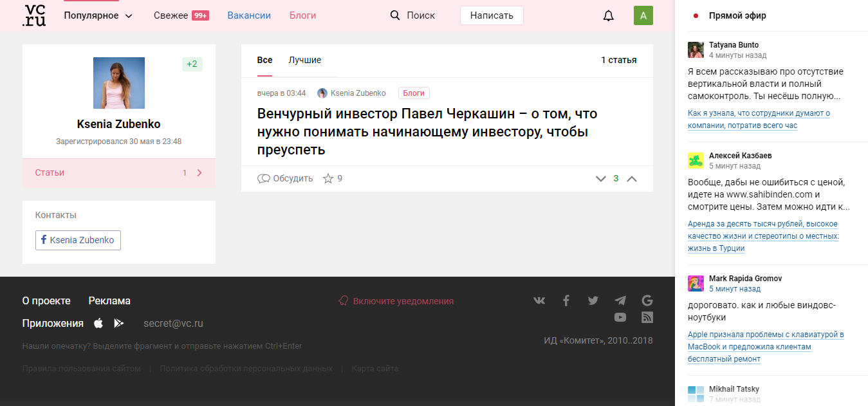868x406 pixels.
Task: Open vc.ru YouTube channel via footer icon
Action: [x=620, y=317]
